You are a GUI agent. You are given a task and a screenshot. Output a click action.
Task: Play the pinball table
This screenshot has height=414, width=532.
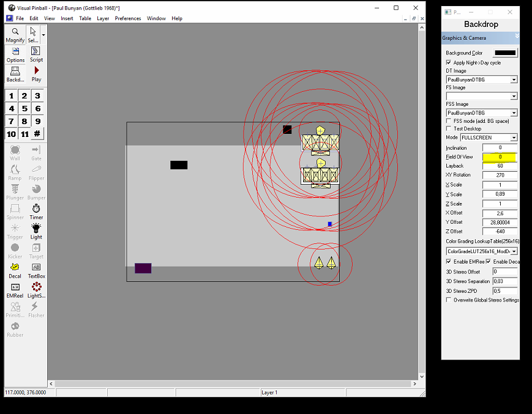[36, 75]
